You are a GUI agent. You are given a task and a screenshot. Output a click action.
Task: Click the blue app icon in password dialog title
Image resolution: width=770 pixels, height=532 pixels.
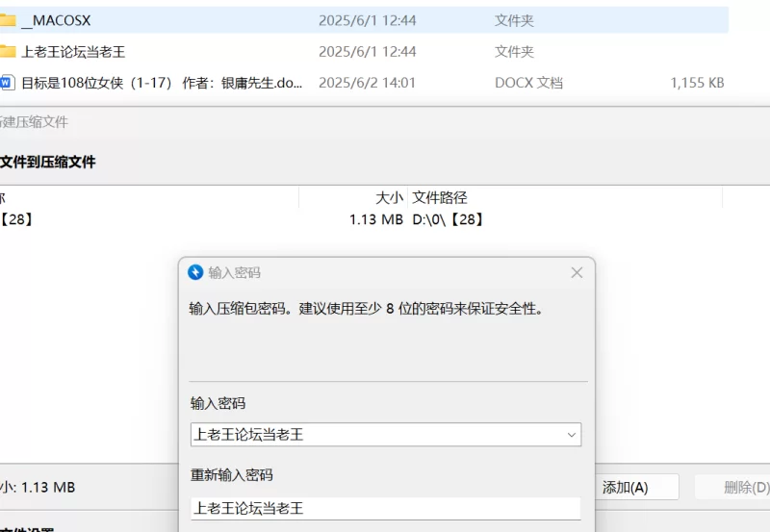pyautogui.click(x=195, y=272)
